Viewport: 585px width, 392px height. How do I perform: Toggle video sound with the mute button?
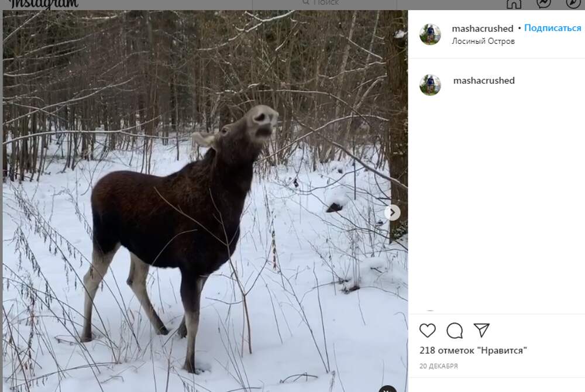tap(387, 388)
